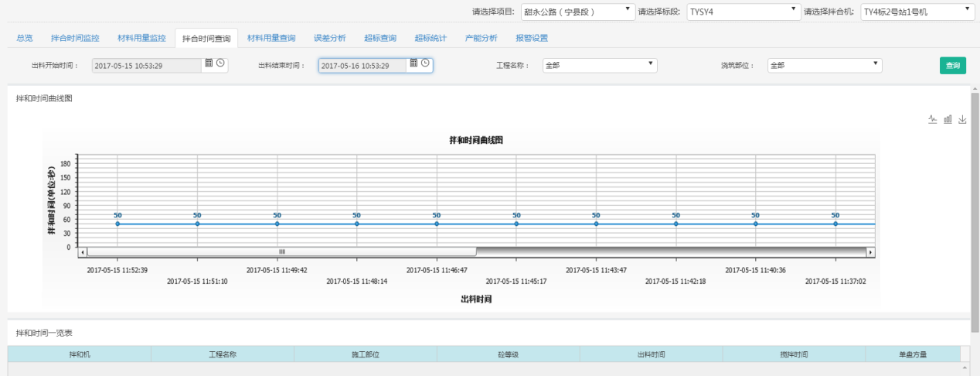Click chart scrollbar right arrow

point(870,252)
